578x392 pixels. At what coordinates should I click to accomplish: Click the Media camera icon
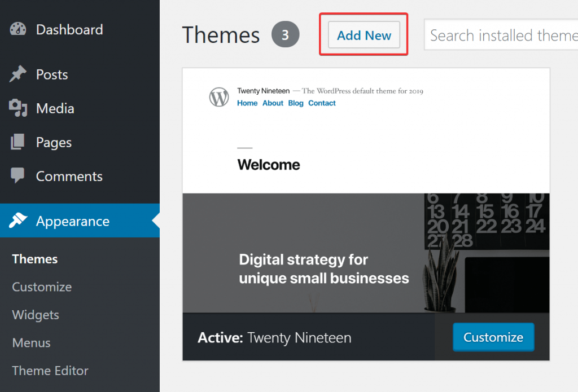(x=18, y=108)
